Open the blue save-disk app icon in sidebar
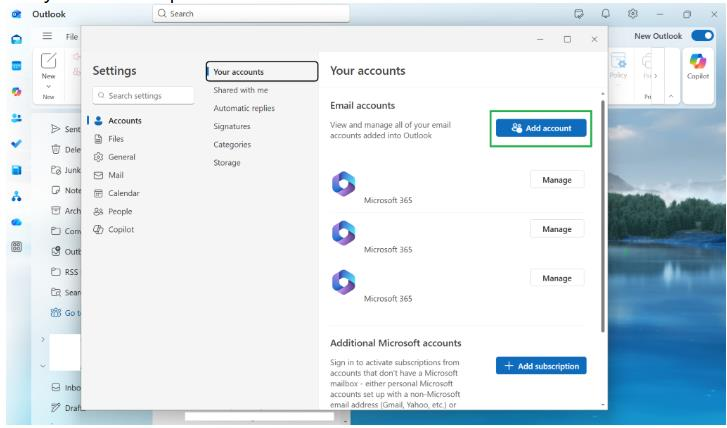Viewport: 727px width, 428px height. pos(17,170)
